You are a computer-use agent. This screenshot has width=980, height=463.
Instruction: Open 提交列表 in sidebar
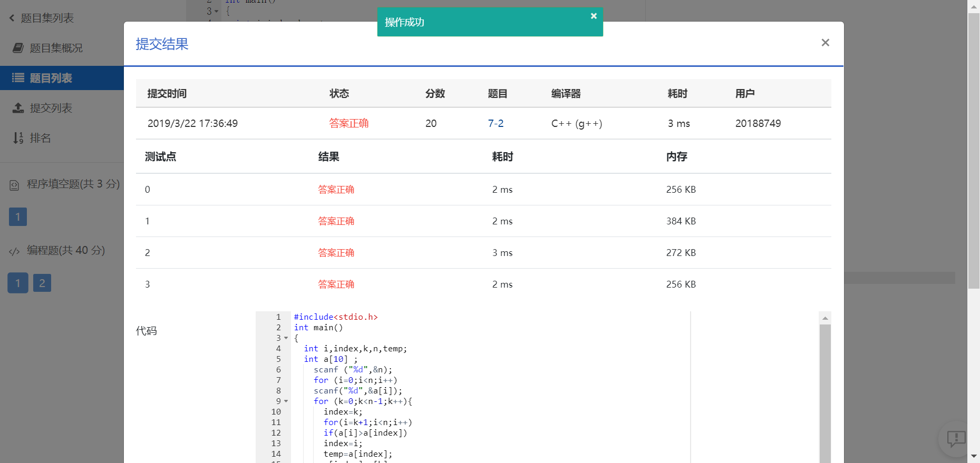pos(51,108)
